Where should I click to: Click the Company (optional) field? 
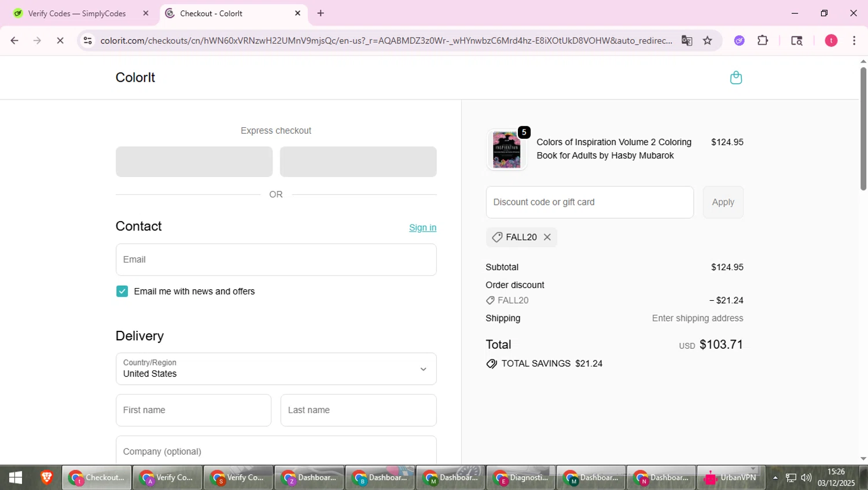[x=276, y=450]
